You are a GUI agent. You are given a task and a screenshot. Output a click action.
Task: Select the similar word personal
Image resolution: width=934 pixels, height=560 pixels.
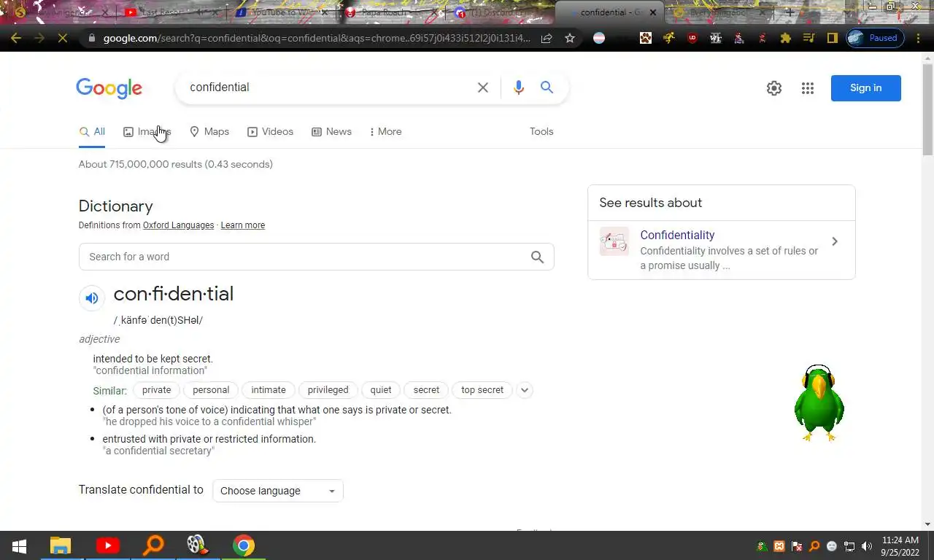pos(211,390)
